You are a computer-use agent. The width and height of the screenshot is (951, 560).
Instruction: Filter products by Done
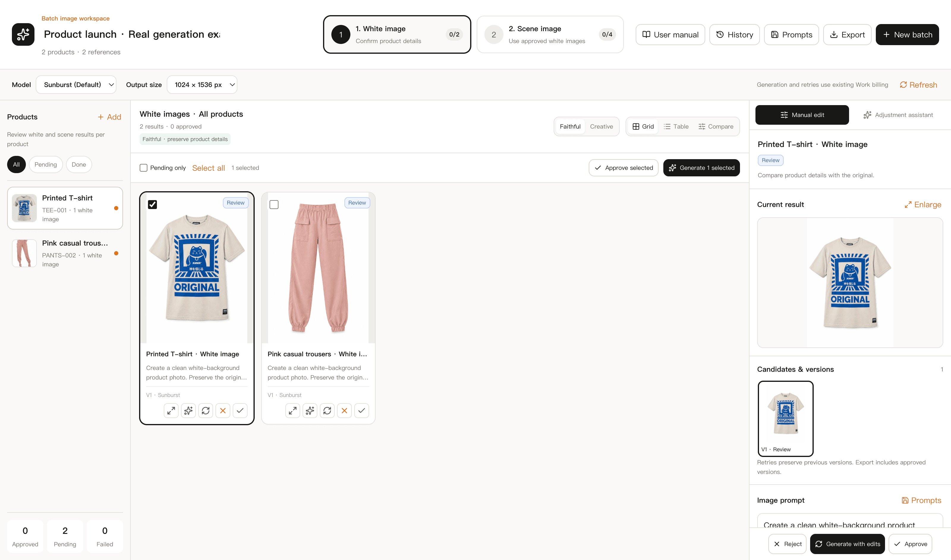tap(79, 164)
